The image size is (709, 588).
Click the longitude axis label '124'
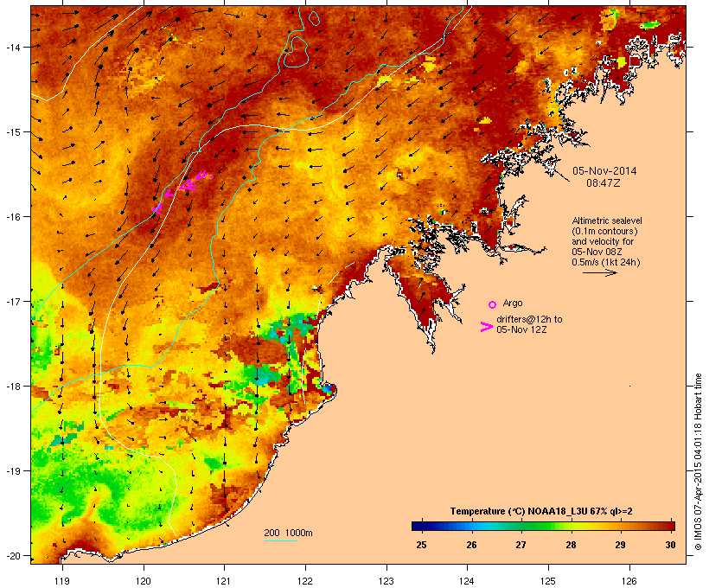467,581
